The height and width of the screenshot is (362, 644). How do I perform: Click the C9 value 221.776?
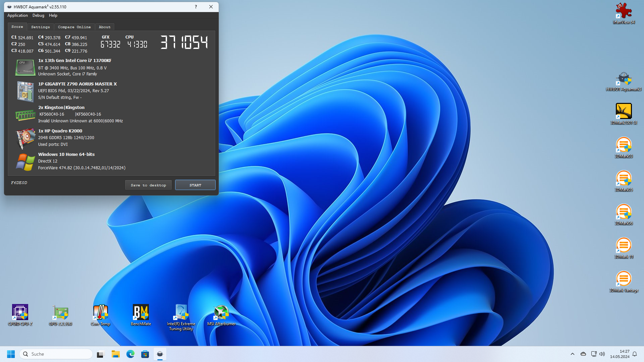(x=79, y=51)
